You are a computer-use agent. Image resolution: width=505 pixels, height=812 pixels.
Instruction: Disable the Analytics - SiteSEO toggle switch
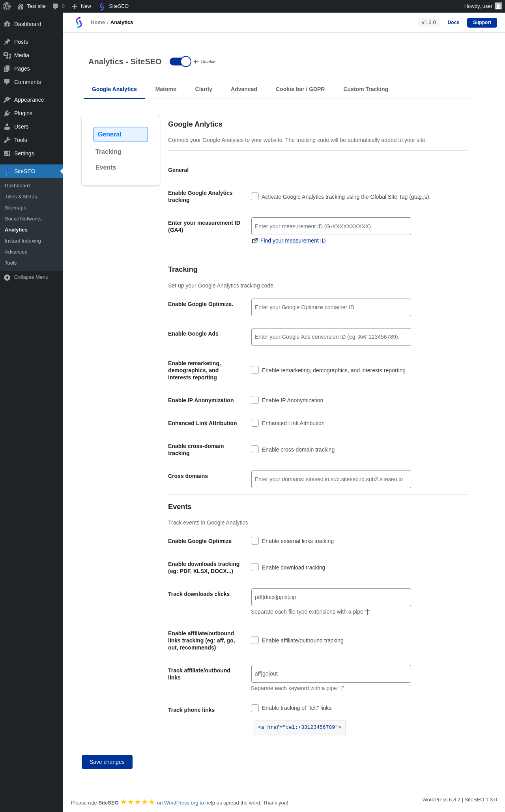[180, 62]
